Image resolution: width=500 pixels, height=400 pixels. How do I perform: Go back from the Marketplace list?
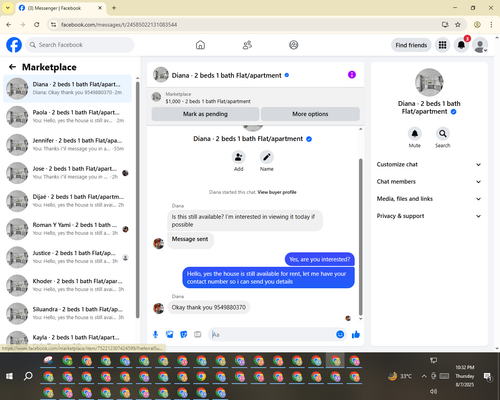click(x=12, y=67)
